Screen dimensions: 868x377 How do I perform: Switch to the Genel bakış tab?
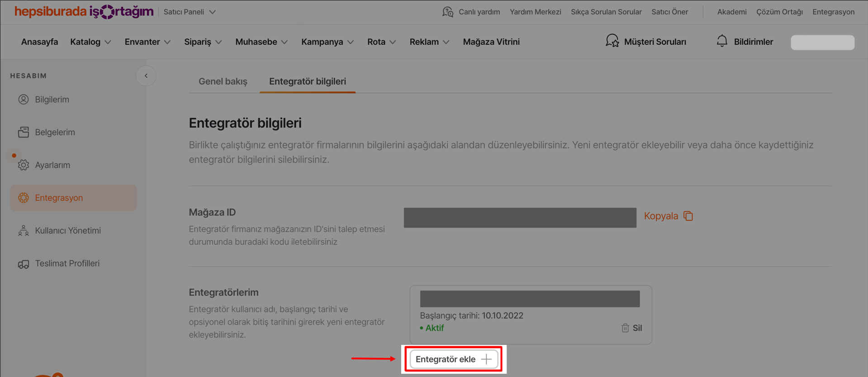[223, 81]
